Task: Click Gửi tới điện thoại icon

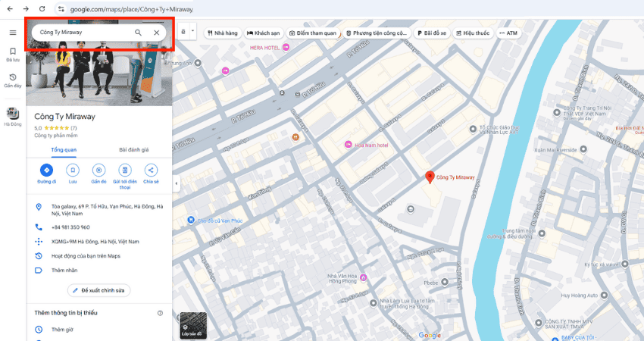Action: coord(125,170)
